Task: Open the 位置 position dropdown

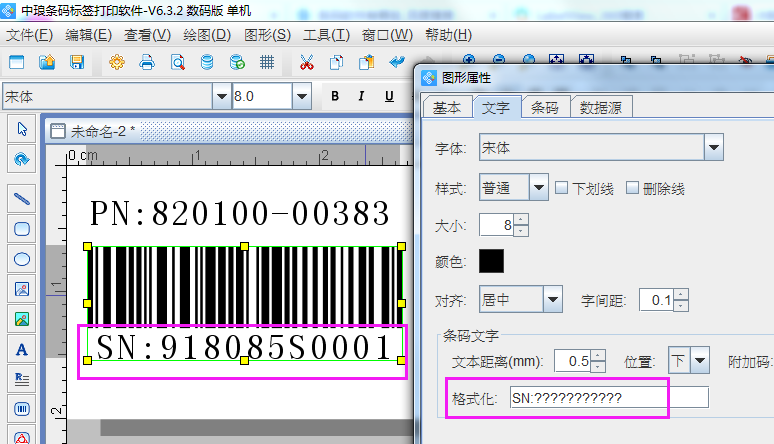Action: click(700, 360)
